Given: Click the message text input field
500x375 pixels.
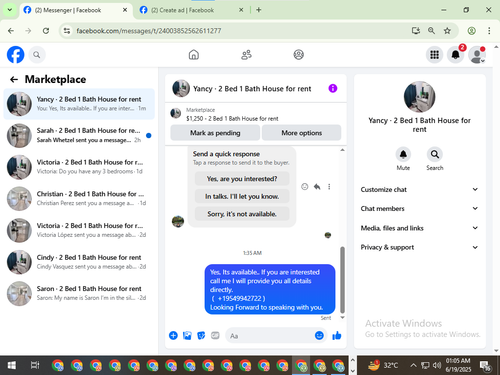Looking at the screenshot, I should 270,336.
